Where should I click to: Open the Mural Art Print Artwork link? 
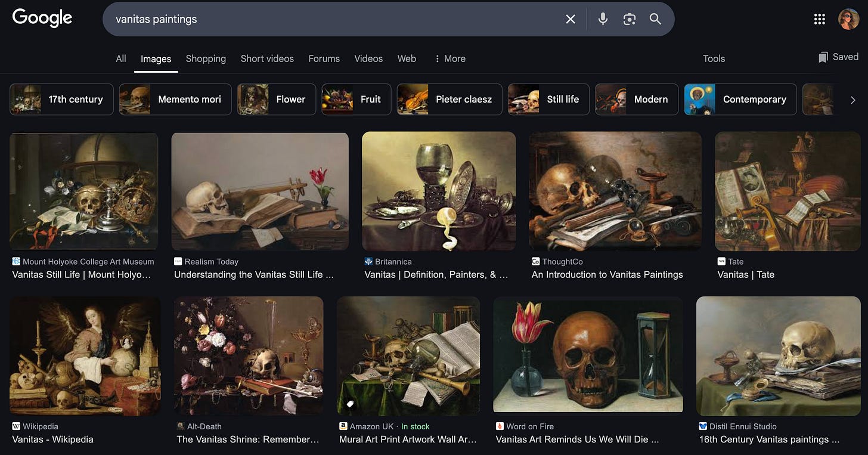coord(408,439)
